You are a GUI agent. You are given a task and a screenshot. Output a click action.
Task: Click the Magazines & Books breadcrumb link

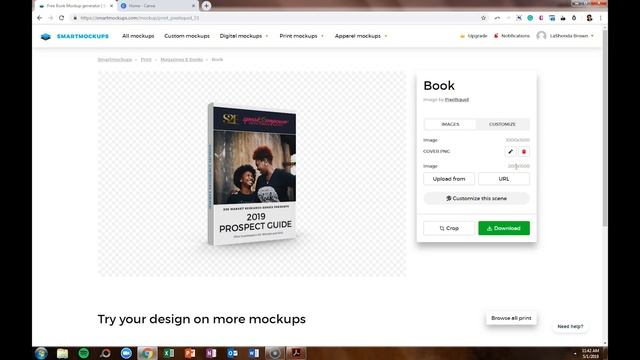tap(182, 60)
